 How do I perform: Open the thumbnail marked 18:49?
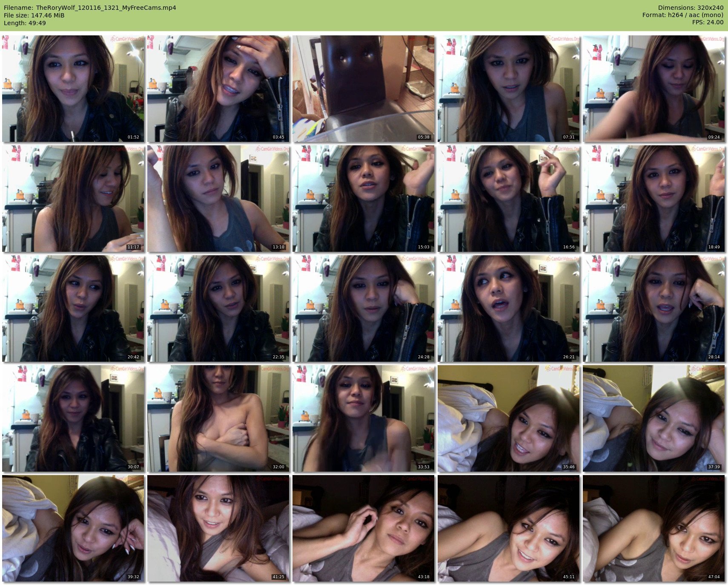[654, 199]
